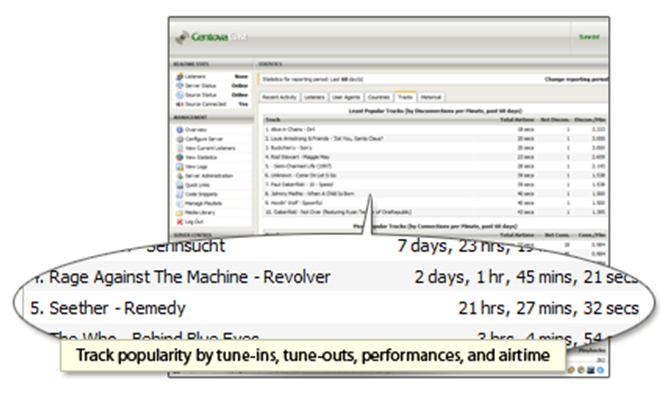Click the Centova Cast logo

tap(211, 37)
